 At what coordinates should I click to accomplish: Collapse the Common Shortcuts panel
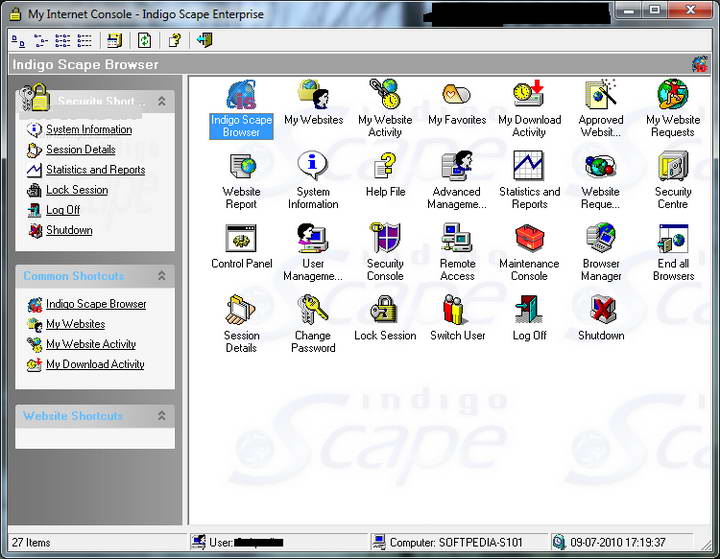[x=162, y=276]
